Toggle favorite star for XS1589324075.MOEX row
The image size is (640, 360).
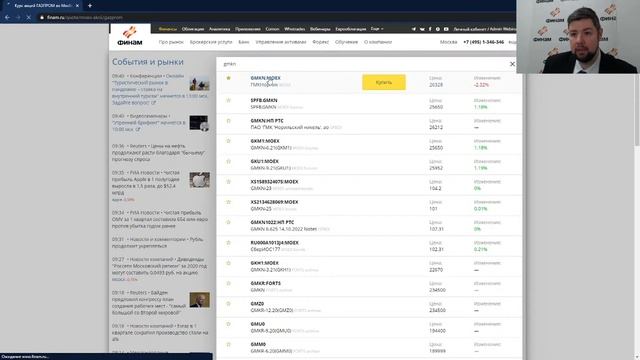click(x=229, y=182)
